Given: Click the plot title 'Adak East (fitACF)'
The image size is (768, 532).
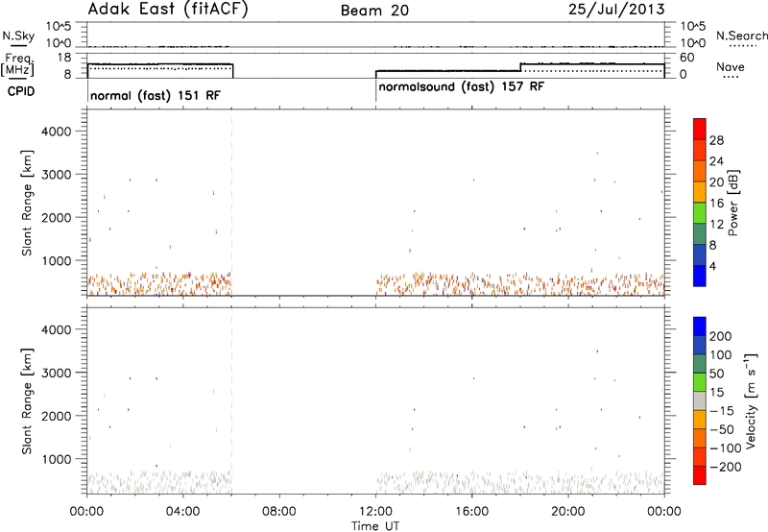Looking at the screenshot, I should coord(168,10).
